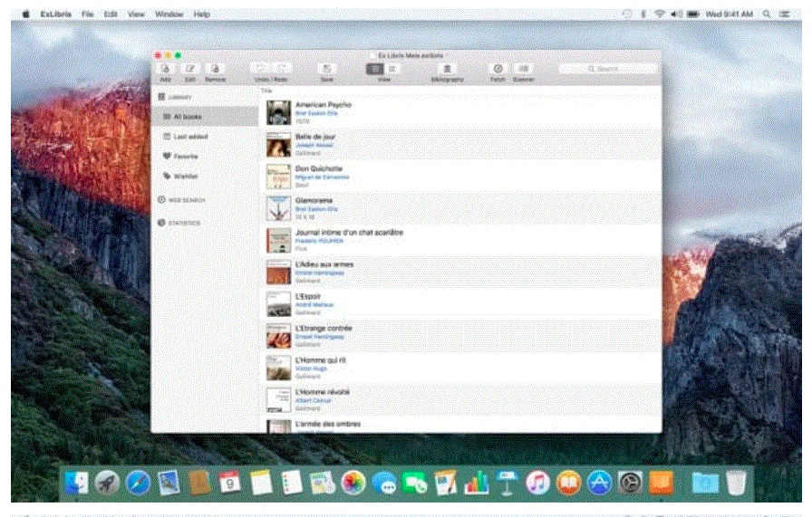The height and width of the screenshot is (517, 812).
Task: Open Photos from the Dock
Action: tap(353, 483)
